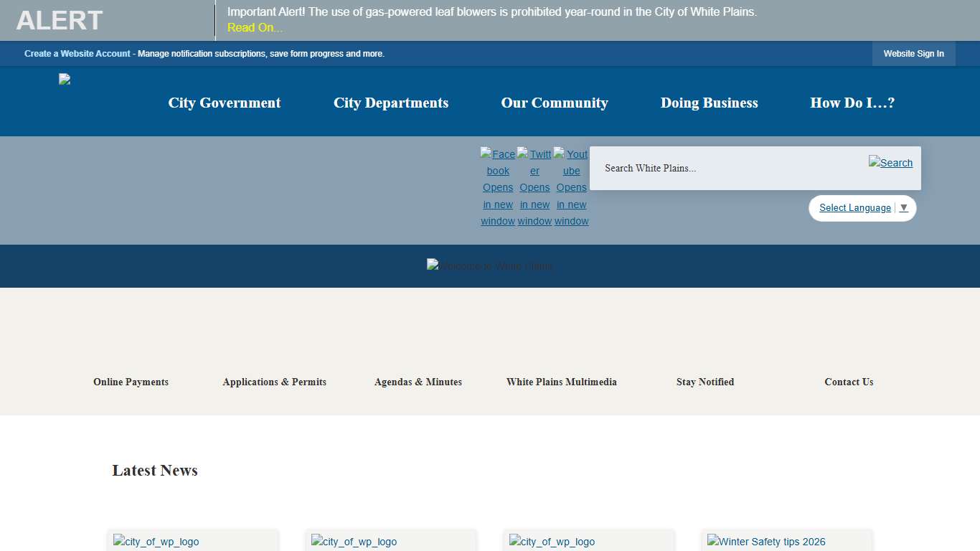Click the Welcome to White Plains banner image
The height and width of the screenshot is (551, 980).
pos(490,266)
